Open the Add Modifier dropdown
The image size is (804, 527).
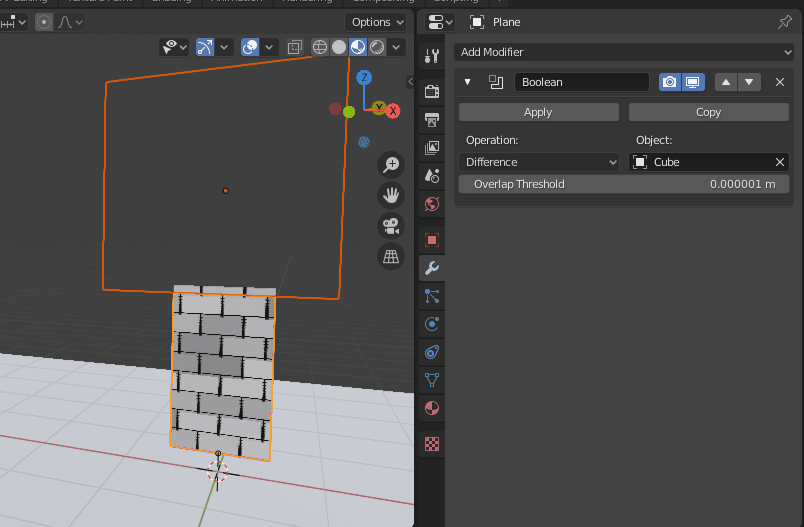pyautogui.click(x=624, y=52)
